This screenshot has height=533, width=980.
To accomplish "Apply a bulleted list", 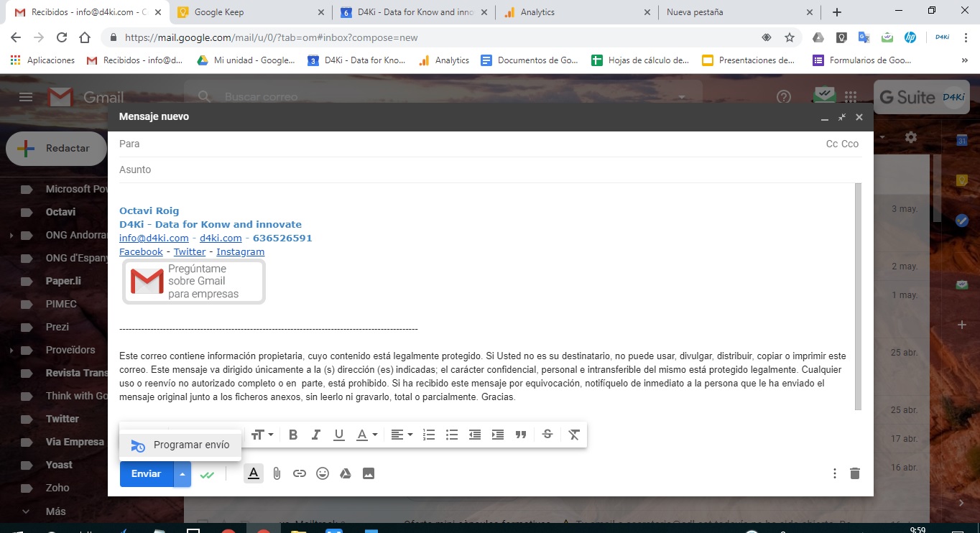I will point(452,435).
